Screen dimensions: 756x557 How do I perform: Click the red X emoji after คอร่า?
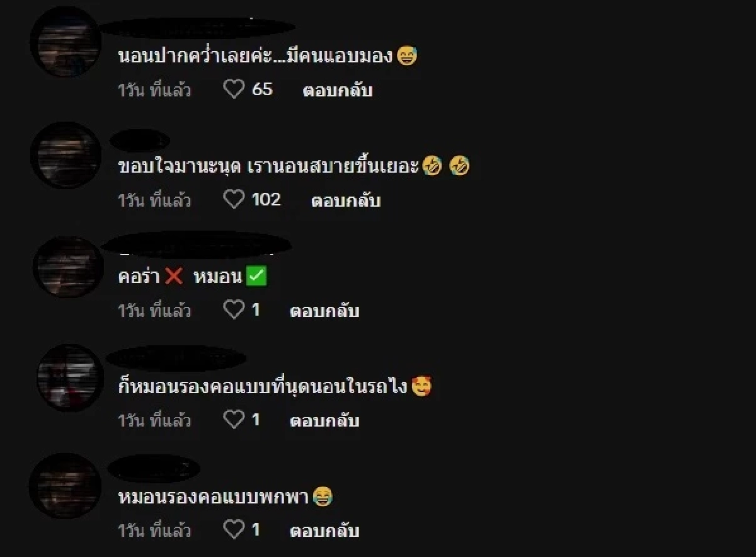point(174,275)
